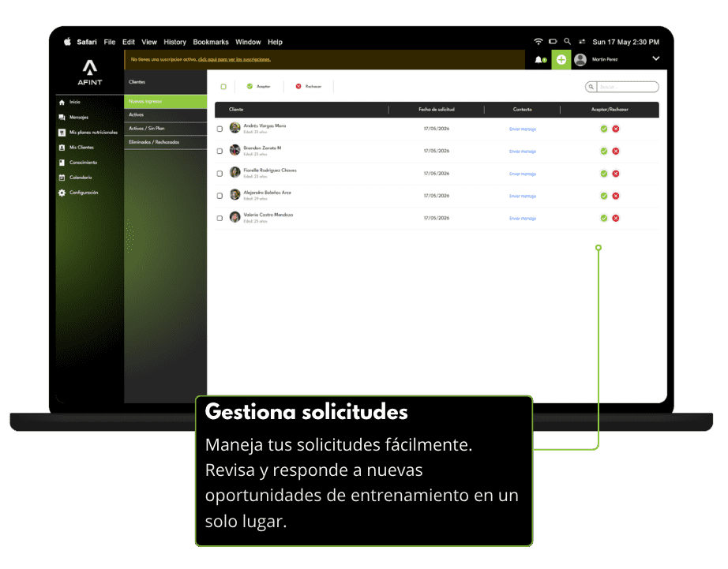Image resolution: width=728 pixels, height=569 pixels.
Task: Reject Andrés Vargas Mora's request
Action: [616, 129]
